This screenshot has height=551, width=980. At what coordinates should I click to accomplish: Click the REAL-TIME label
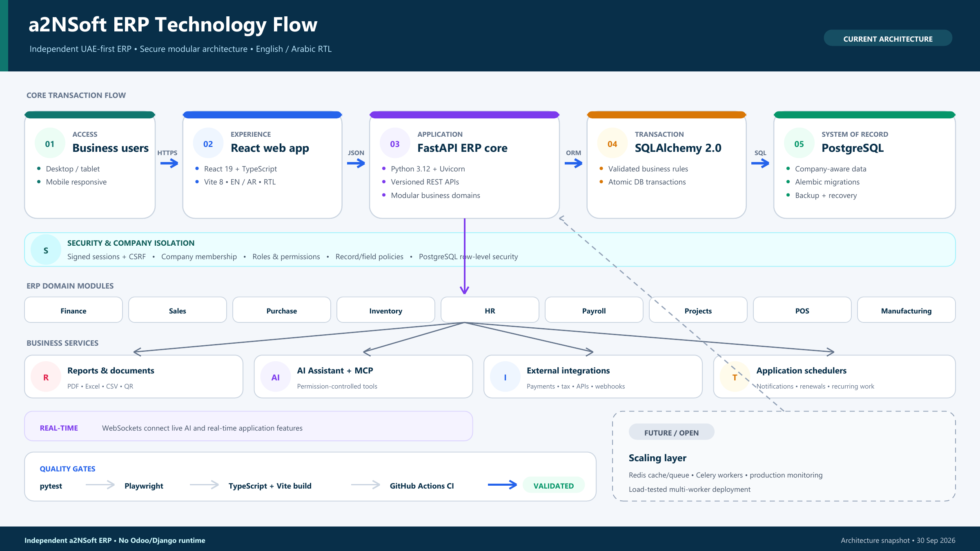click(59, 428)
